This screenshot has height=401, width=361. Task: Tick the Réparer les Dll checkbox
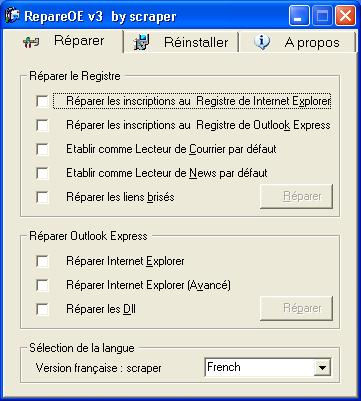tap(43, 309)
